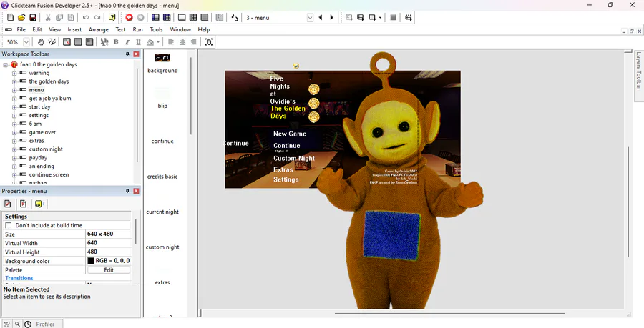Open the zoom level 50% dropdown

(x=26, y=42)
